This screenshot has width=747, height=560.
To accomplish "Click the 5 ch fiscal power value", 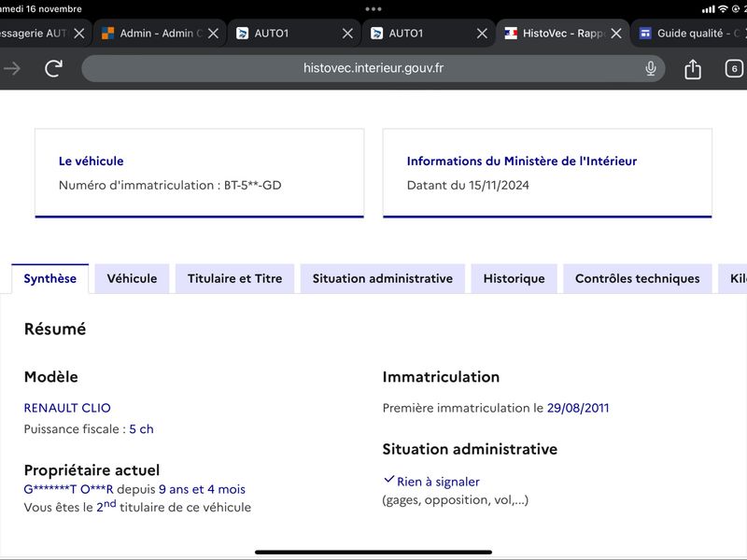I will [x=142, y=429].
